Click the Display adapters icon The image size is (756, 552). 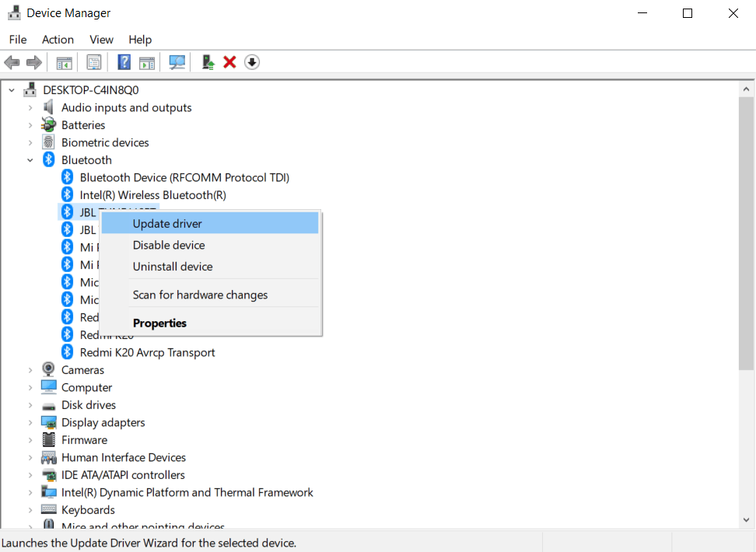pyautogui.click(x=49, y=422)
